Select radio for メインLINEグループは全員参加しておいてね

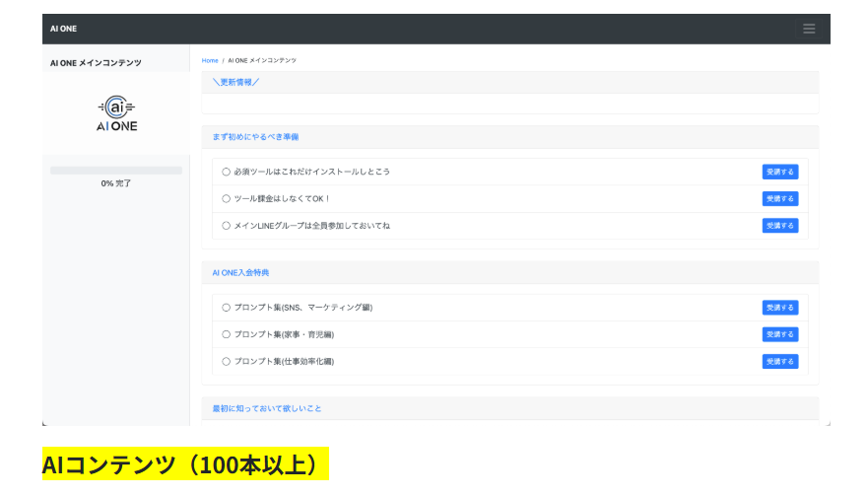pos(226,226)
